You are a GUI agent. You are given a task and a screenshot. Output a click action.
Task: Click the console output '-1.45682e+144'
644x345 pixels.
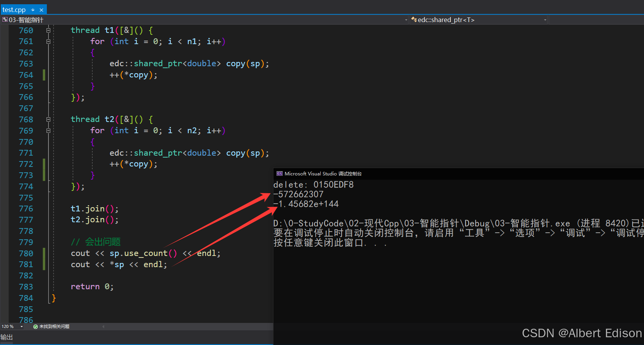306,204
